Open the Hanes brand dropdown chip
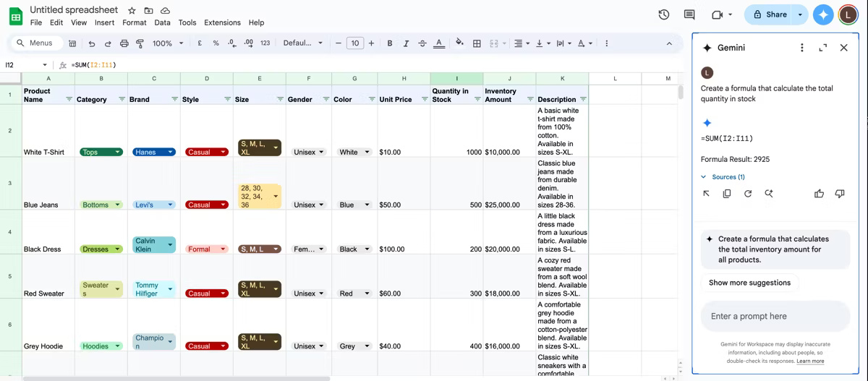This screenshot has width=868, height=381. 154,153
